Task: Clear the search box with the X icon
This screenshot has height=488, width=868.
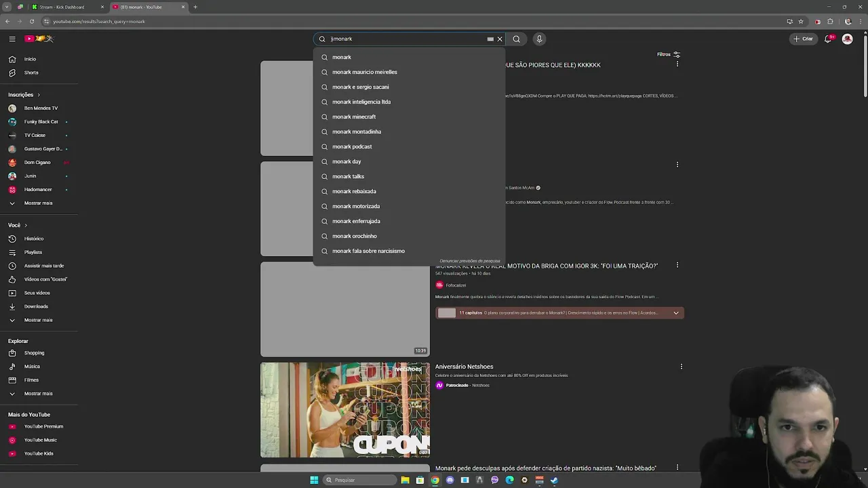Action: [500, 39]
